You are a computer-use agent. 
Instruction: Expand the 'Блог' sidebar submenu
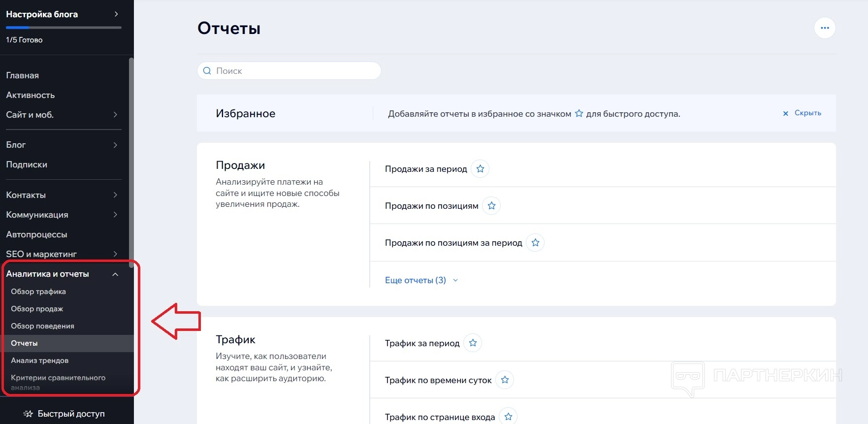(115, 145)
